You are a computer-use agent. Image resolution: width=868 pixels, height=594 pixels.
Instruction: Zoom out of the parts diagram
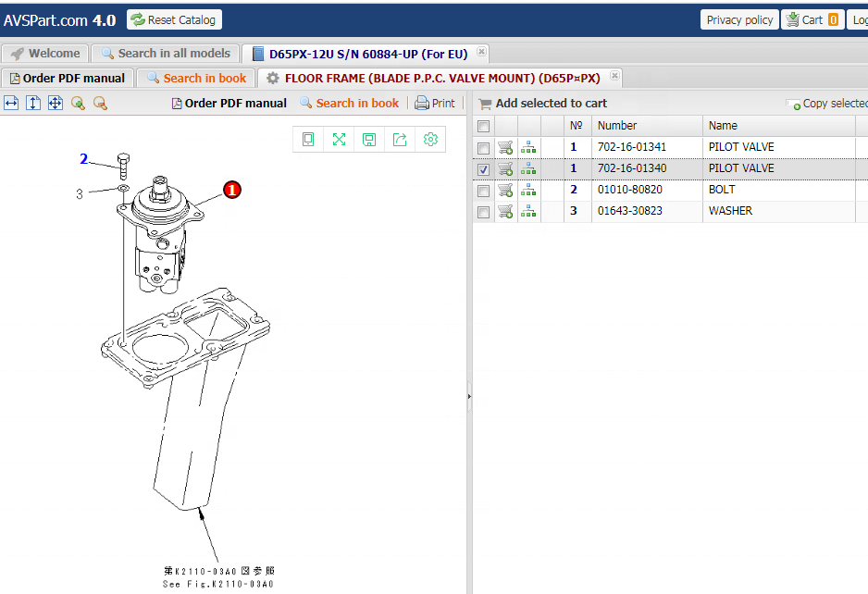pos(100,104)
